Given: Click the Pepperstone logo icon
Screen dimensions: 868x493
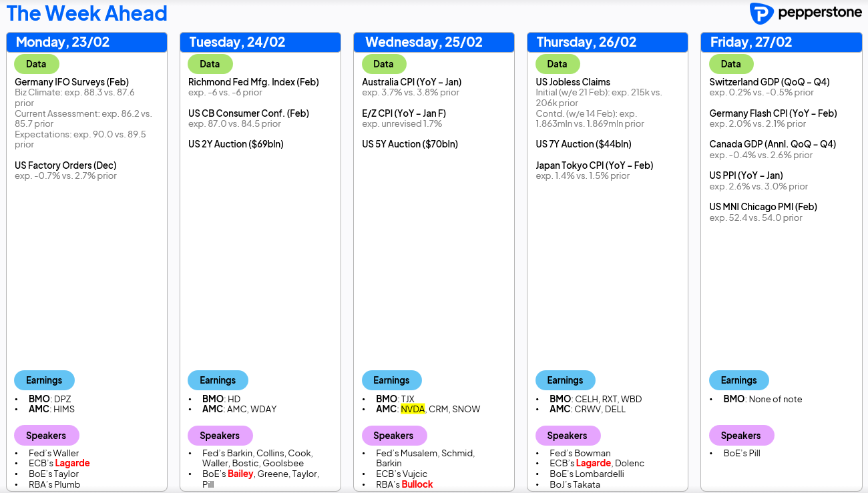Looking at the screenshot, I should coord(761,13).
